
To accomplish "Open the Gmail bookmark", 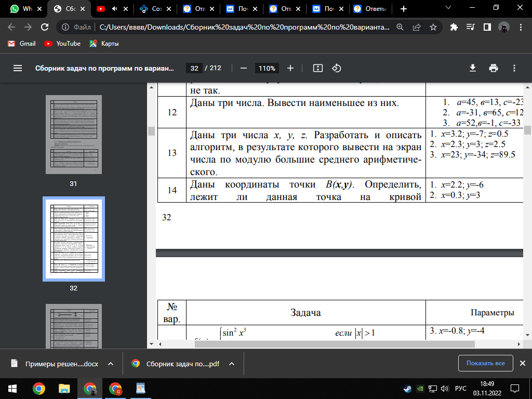I will click(x=22, y=44).
